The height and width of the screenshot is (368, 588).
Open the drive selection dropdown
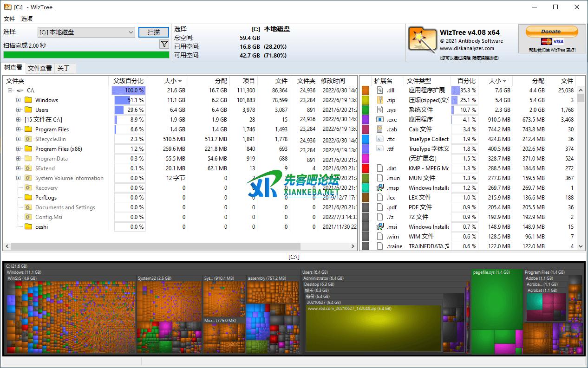(131, 32)
